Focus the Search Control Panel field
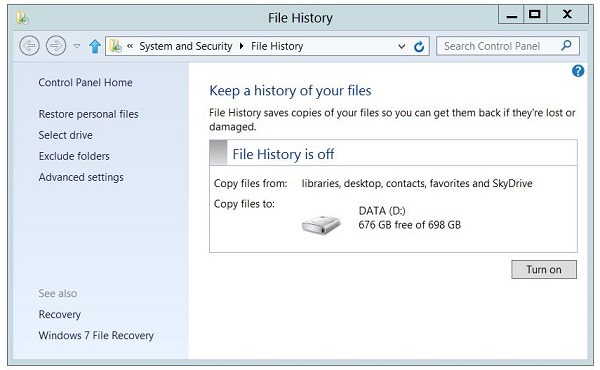 tap(507, 46)
